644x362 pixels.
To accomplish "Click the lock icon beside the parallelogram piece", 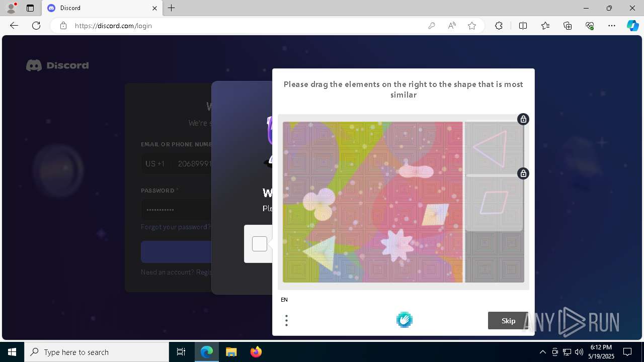I will point(523,173).
